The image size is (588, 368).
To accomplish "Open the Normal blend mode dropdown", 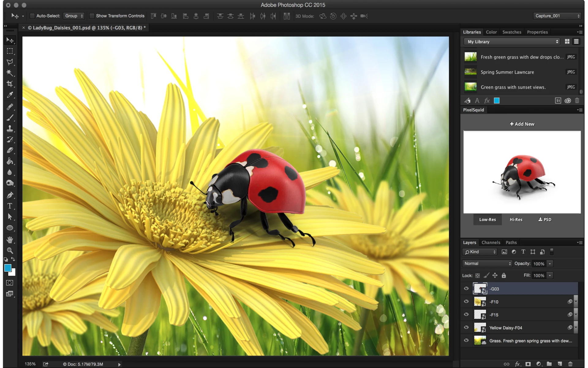I will [x=487, y=263].
